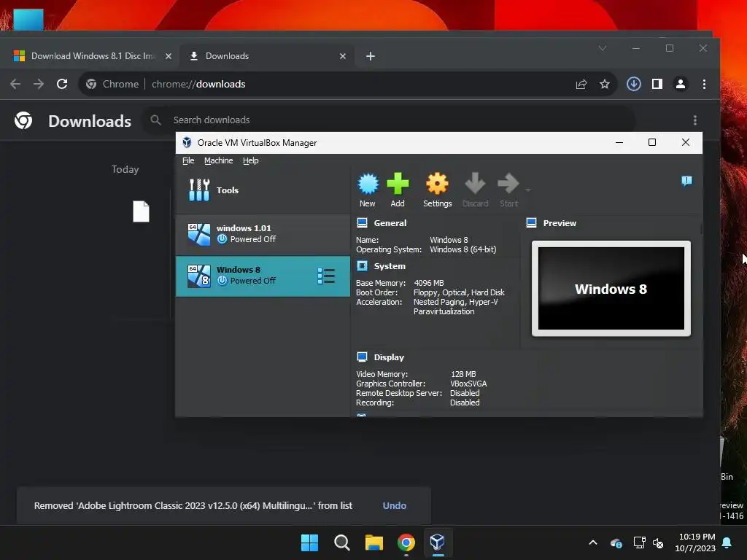The height and width of the screenshot is (560, 747).
Task: Click the General section header
Action: [x=390, y=223]
